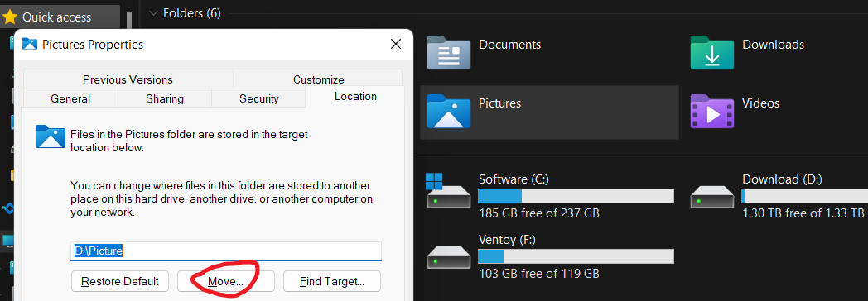Switch to the Customize tab

(318, 79)
